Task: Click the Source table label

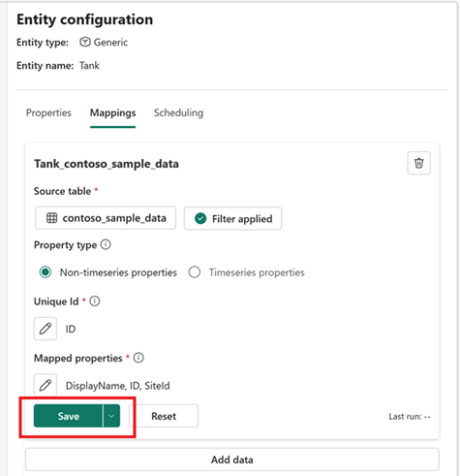Action: tap(62, 191)
